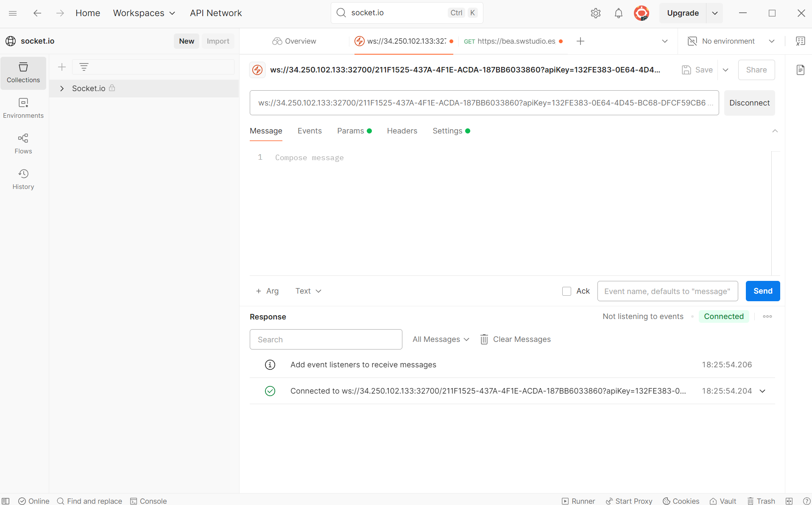
Task: Click the Disconnect button
Action: (x=749, y=103)
